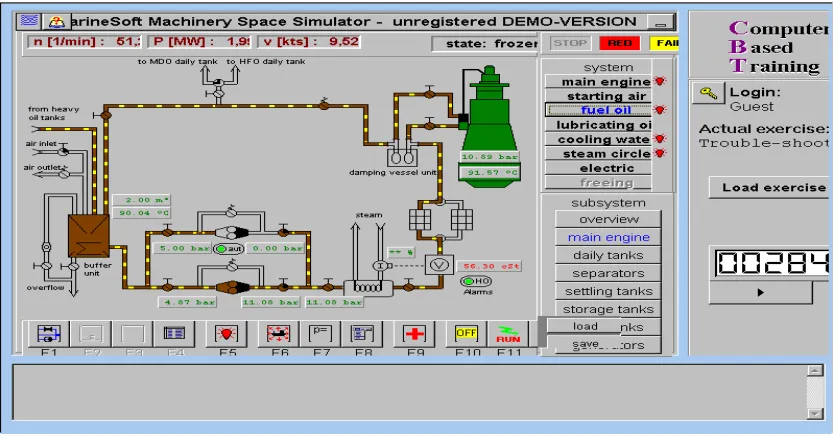Screen dimensions: 840x438
Task: Open the 'settling tanks' subsystem
Action: (x=608, y=291)
